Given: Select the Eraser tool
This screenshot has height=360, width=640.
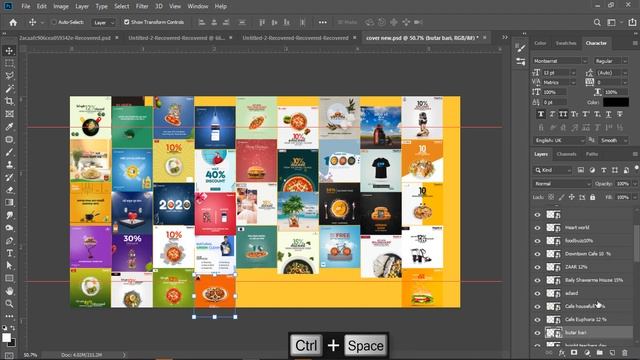Looking at the screenshot, I should pos(9,190).
